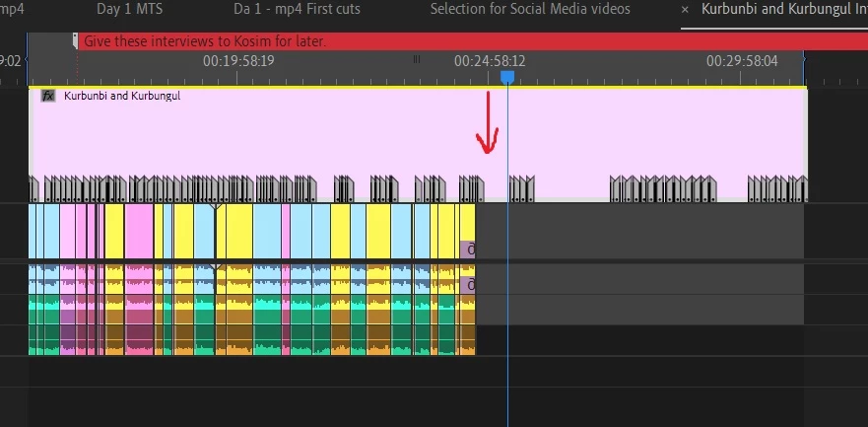Click the sequence in point bracket in ruler
The height and width of the screenshot is (427, 868).
pos(27,60)
